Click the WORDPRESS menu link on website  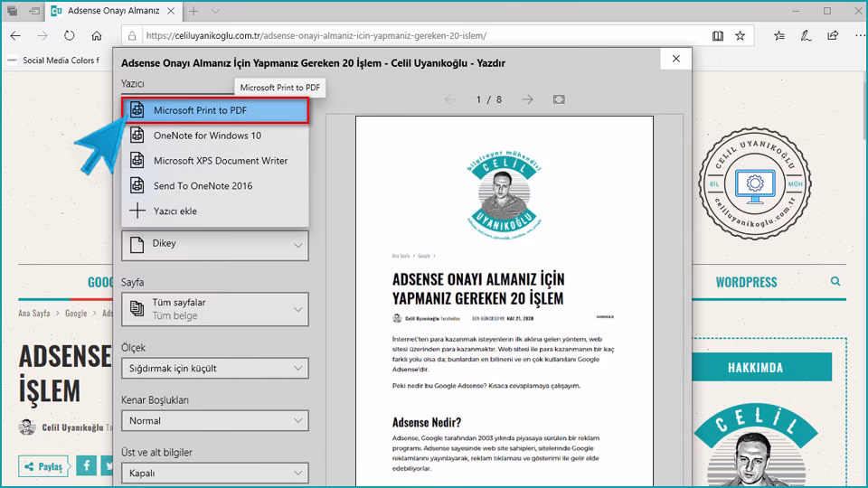click(746, 282)
